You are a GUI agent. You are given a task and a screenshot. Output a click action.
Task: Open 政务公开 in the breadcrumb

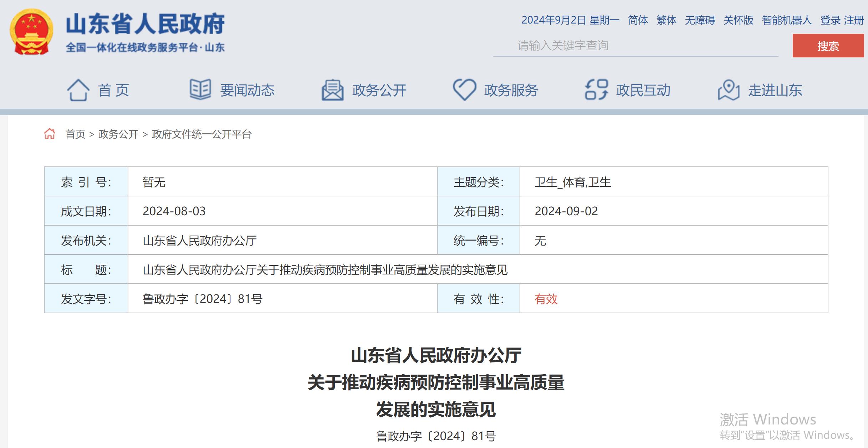click(x=118, y=134)
